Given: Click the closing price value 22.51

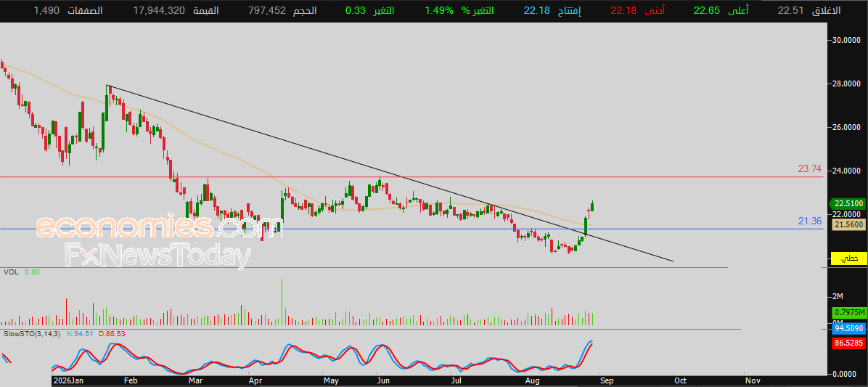Looking at the screenshot, I should point(790,11).
